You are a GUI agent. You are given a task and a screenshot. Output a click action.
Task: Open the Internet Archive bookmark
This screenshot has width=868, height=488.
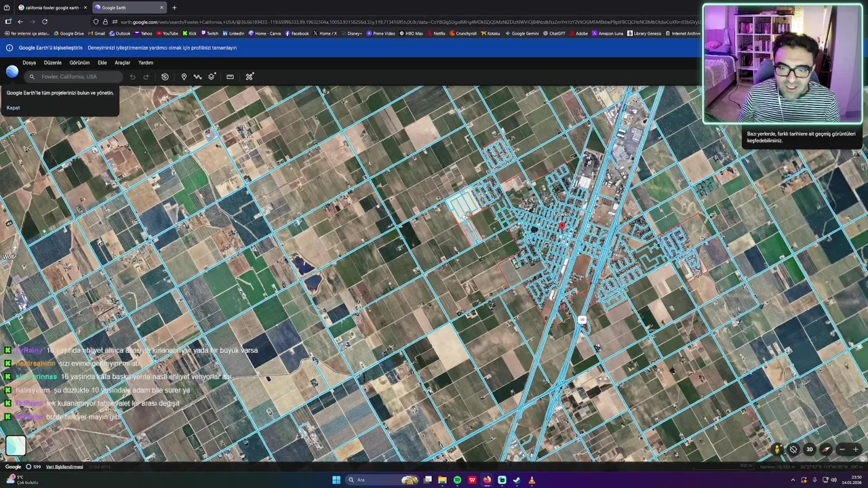click(x=683, y=33)
